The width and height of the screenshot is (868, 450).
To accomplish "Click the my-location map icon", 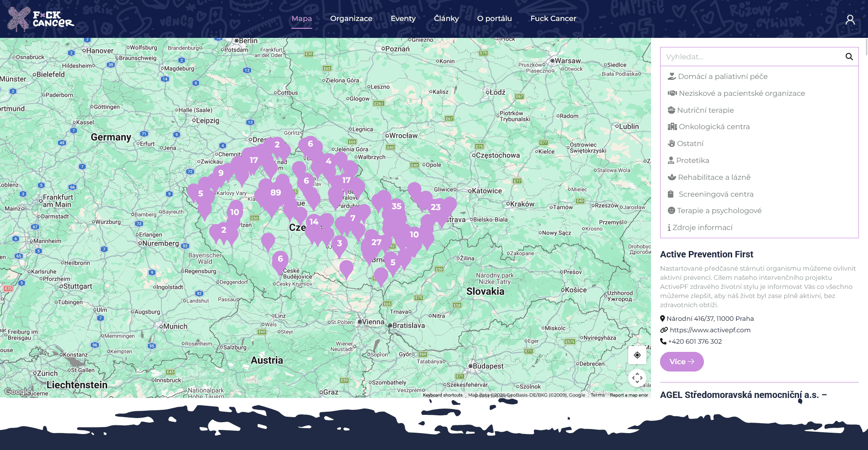I will point(637,355).
